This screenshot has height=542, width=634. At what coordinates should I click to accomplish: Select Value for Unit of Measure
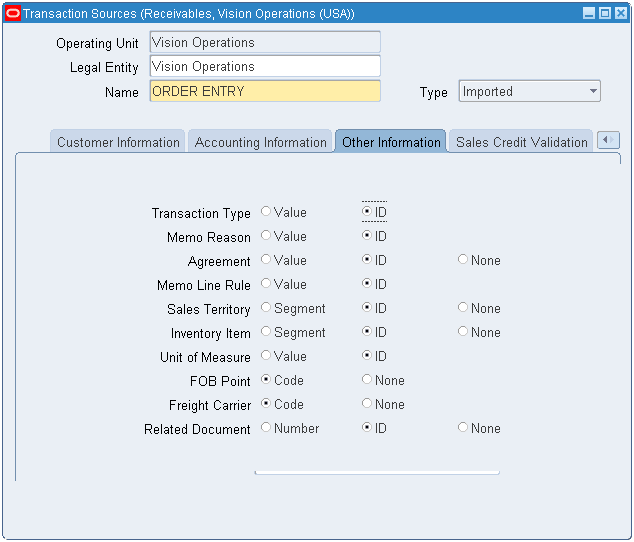pyautogui.click(x=266, y=356)
